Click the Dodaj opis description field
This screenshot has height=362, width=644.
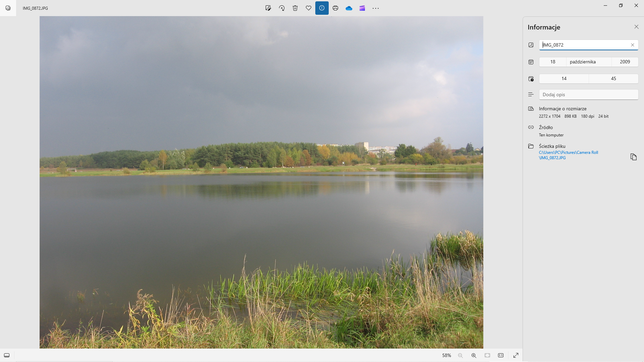pos(588,95)
